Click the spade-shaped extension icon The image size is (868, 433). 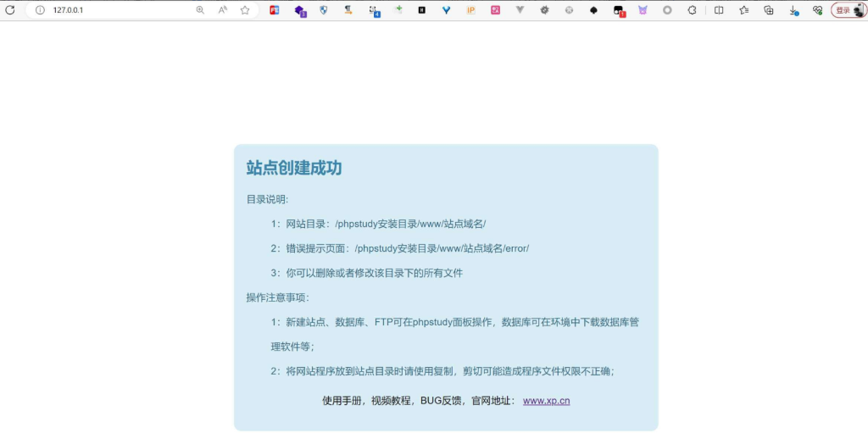593,10
